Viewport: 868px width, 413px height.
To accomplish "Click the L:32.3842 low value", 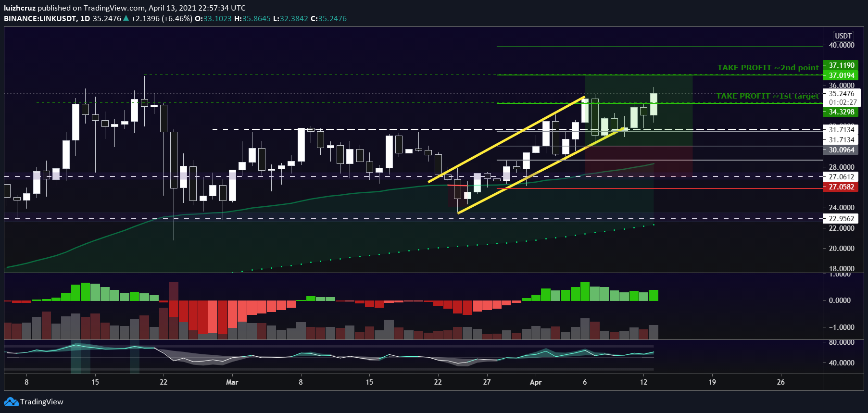I will pyautogui.click(x=290, y=19).
